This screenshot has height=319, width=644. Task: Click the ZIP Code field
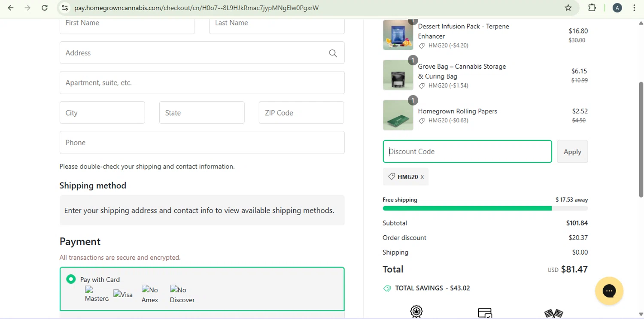(x=301, y=112)
